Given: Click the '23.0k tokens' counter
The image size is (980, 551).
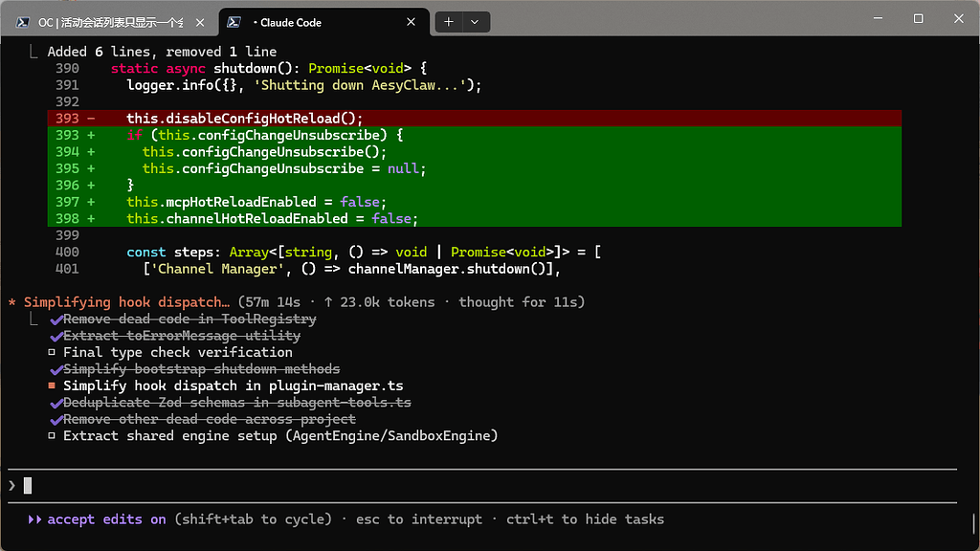Looking at the screenshot, I should (388, 301).
